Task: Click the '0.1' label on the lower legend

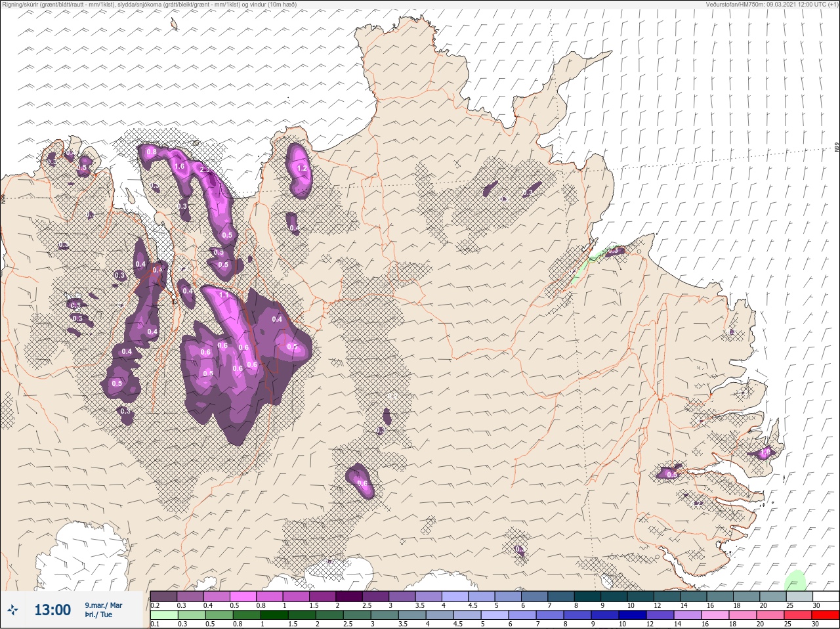Action: coord(155,624)
